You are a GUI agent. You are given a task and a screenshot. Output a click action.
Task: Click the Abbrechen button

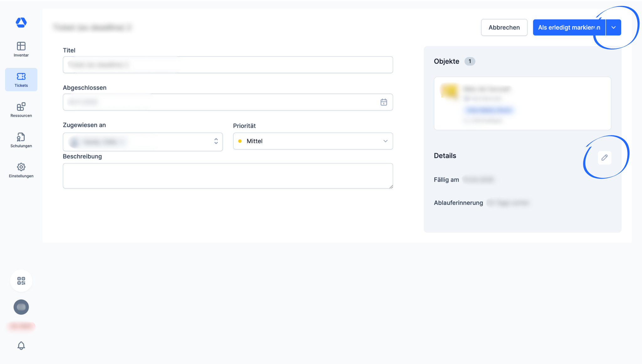[x=504, y=28]
